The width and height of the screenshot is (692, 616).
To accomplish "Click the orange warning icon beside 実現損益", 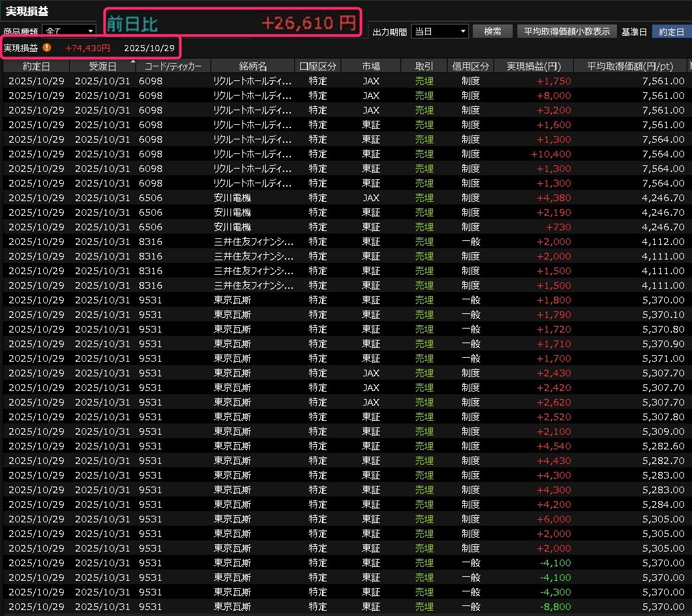I will pyautogui.click(x=46, y=48).
